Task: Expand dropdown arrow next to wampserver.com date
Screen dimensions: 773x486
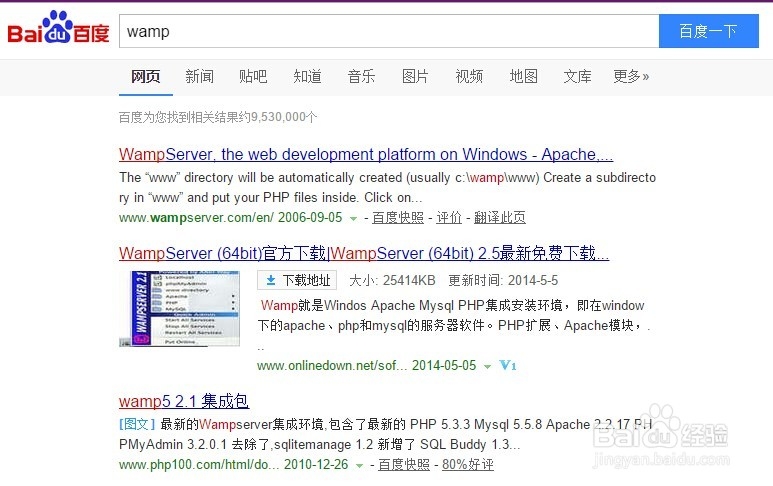Action: (353, 218)
